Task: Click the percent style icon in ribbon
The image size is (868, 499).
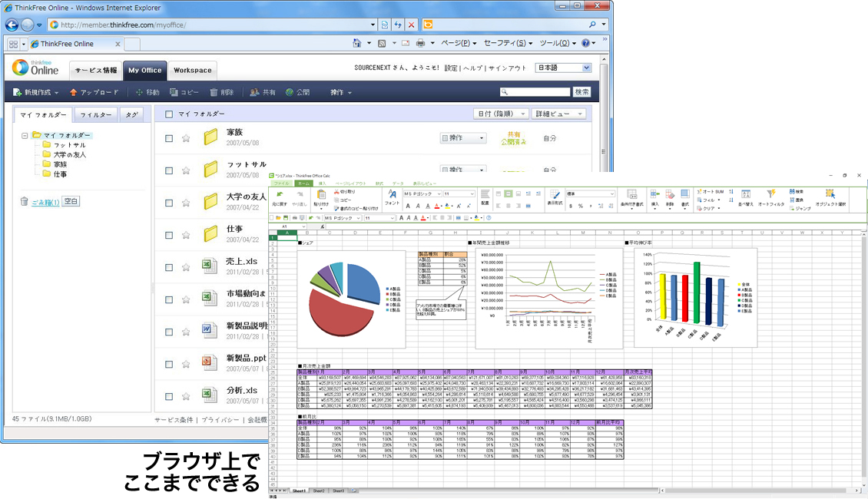Action: coord(581,206)
